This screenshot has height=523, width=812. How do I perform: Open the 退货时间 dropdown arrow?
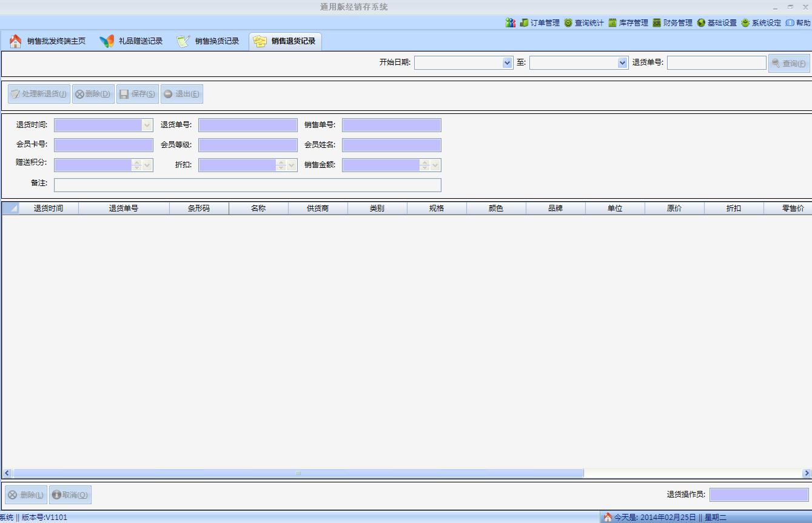click(147, 125)
